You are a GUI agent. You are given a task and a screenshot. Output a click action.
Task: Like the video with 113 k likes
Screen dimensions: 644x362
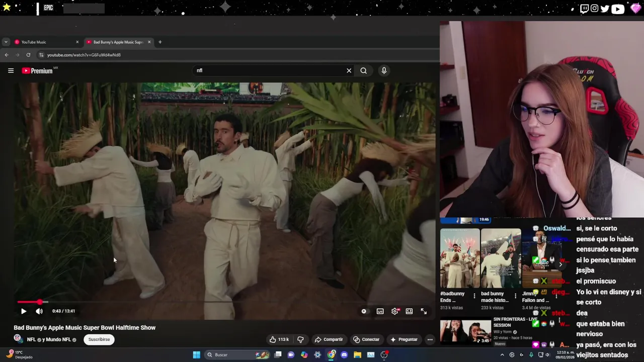[x=279, y=339]
